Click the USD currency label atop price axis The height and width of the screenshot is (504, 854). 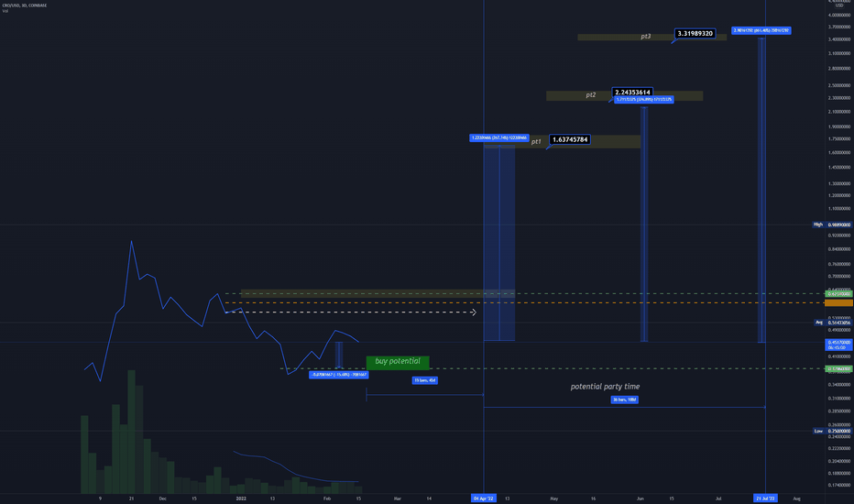pyautogui.click(x=838, y=5)
